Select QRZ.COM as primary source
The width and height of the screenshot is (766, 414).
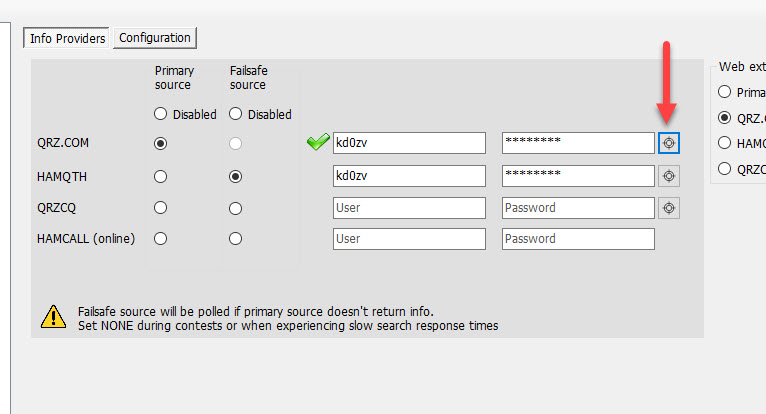(x=160, y=143)
